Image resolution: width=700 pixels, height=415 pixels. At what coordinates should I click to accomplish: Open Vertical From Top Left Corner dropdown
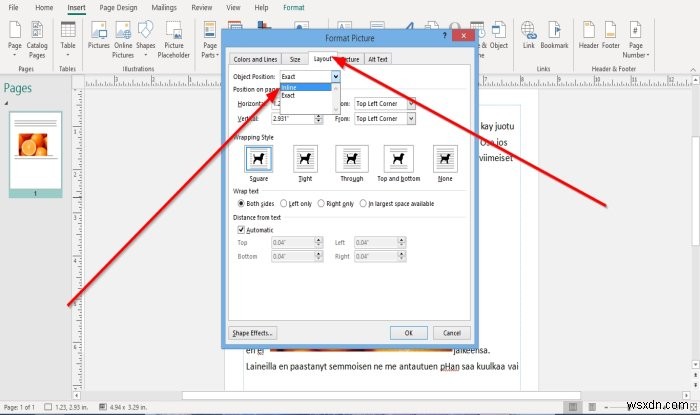click(411, 119)
